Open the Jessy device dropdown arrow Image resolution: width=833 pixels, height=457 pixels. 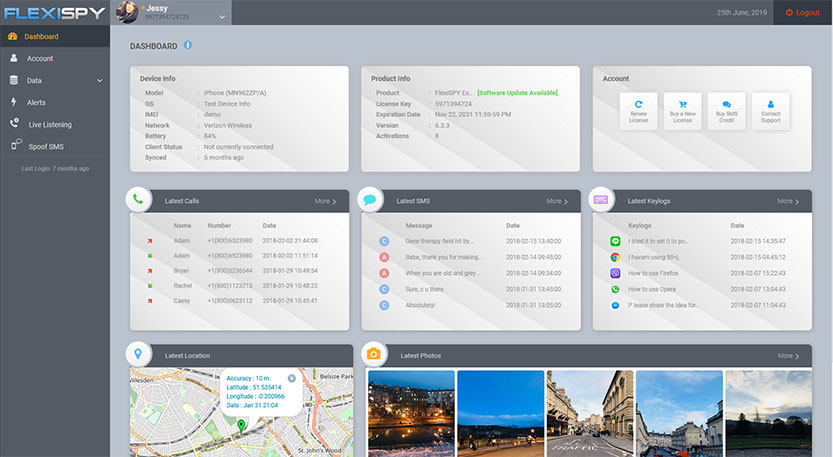point(222,17)
